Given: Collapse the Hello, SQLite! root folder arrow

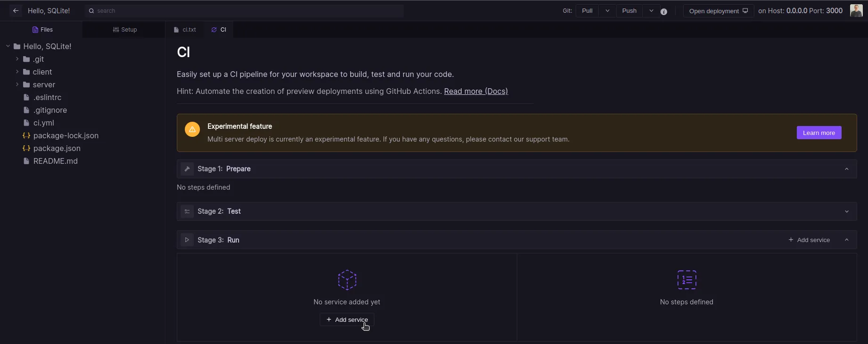Looking at the screenshot, I should point(8,46).
